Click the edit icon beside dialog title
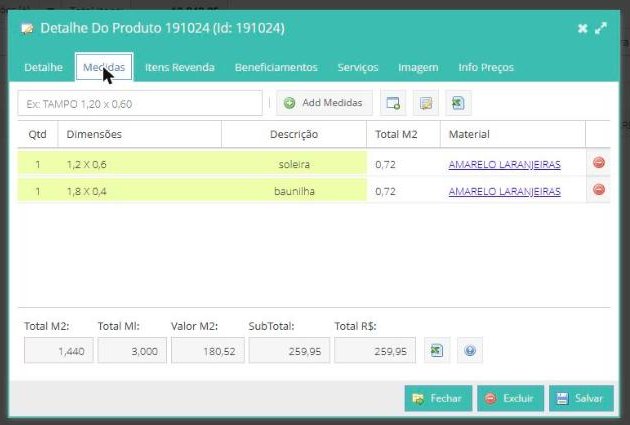This screenshot has width=630, height=425. tap(27, 29)
